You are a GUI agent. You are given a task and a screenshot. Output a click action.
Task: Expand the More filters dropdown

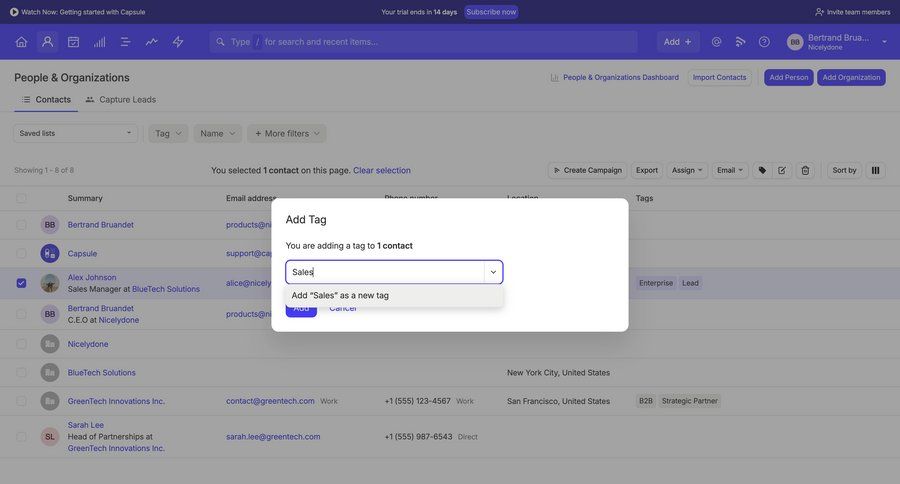287,133
